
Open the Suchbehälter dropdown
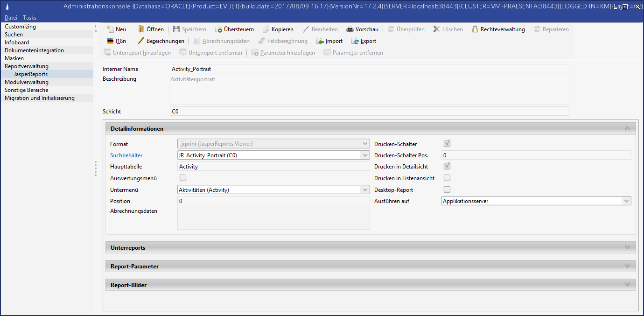[365, 155]
